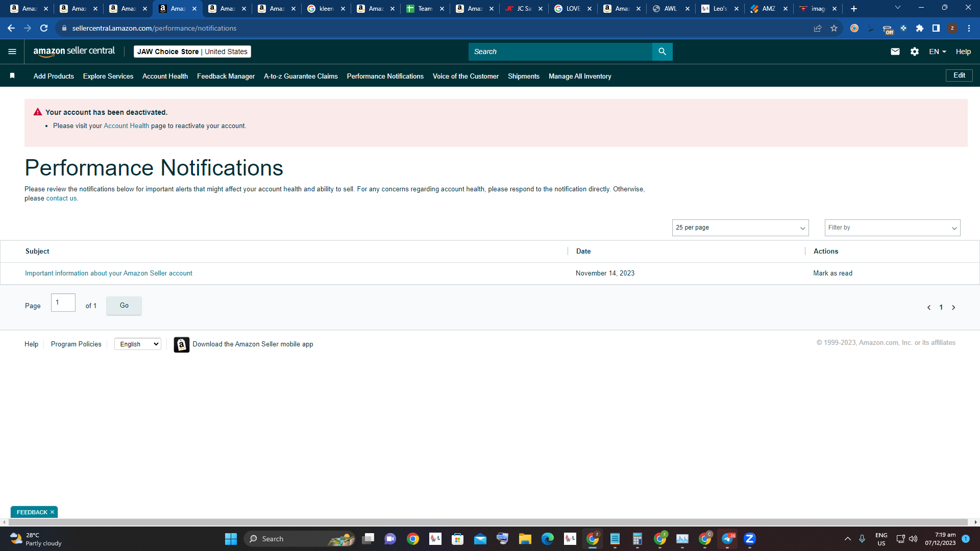Close the FEEDBACK tab
This screenshot has width=980, height=551.
click(52, 512)
